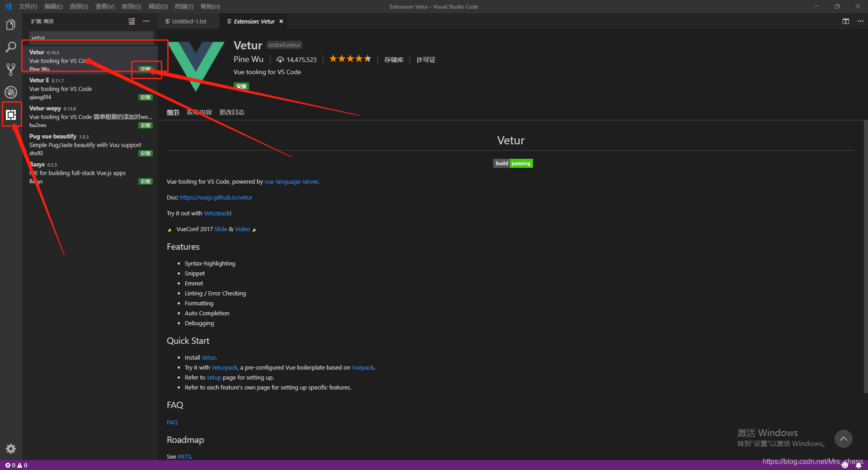This screenshot has width=868, height=470.
Task: Click the build passing badge
Action: 513,163
